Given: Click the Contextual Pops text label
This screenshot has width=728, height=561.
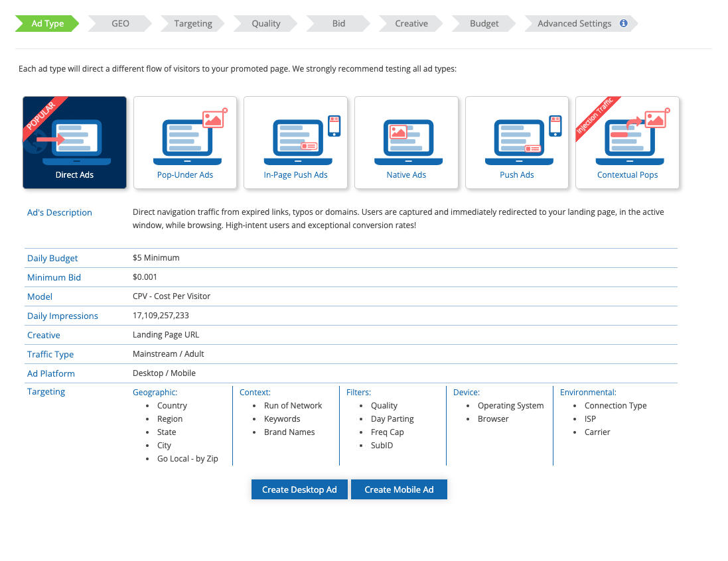Looking at the screenshot, I should coord(627,175).
